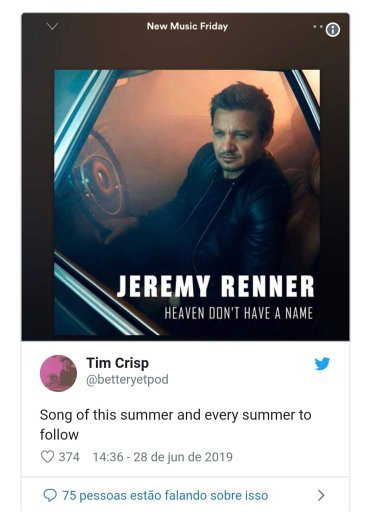Collapse the player with the down chevron
This screenshot has width=371, height=512.
[x=53, y=26]
